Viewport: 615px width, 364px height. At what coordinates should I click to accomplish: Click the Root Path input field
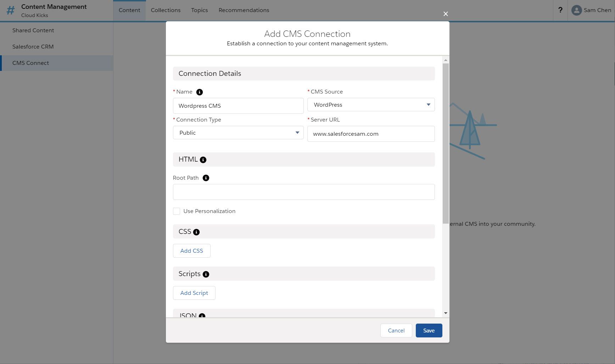click(x=304, y=192)
